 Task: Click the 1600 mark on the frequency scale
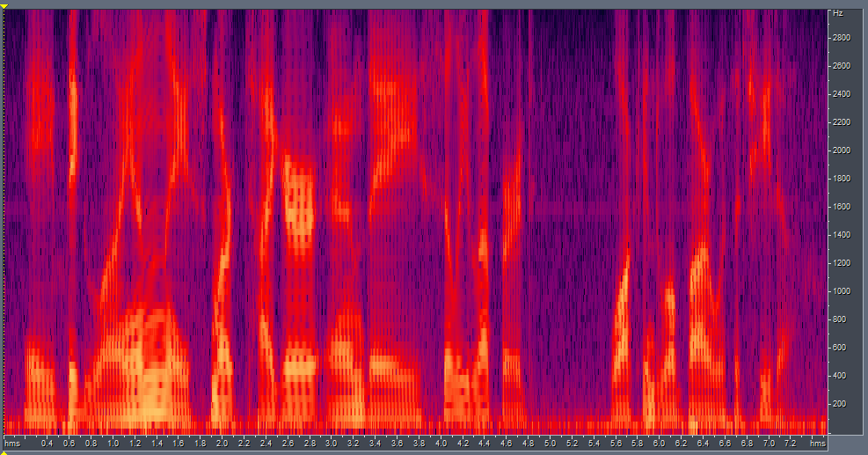841,207
